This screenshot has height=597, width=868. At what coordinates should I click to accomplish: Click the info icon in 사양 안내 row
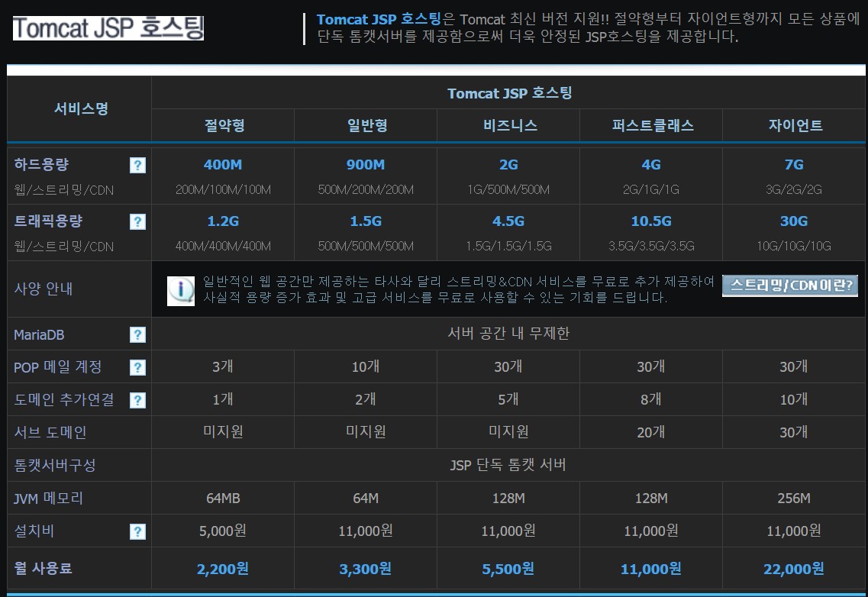181,290
